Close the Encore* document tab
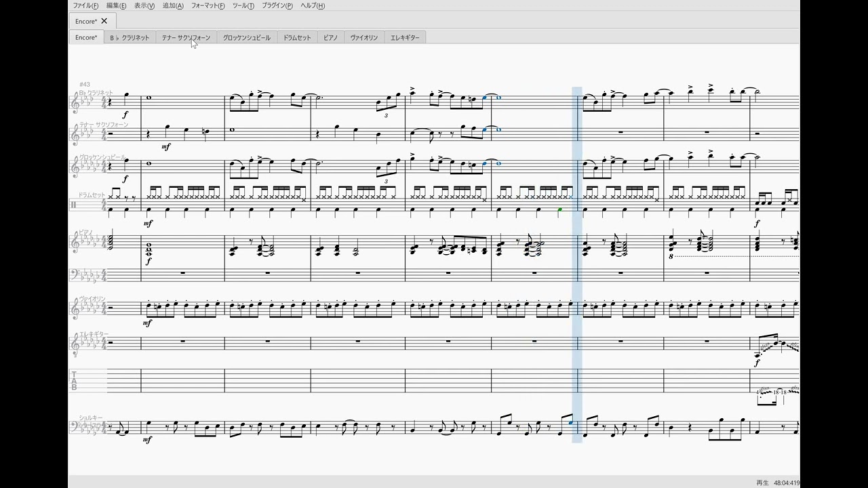 [x=104, y=21]
